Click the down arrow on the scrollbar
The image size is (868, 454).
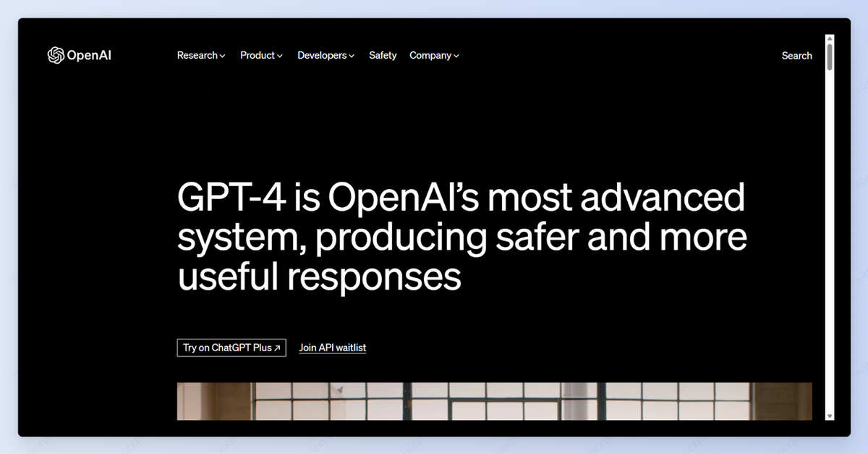829,416
